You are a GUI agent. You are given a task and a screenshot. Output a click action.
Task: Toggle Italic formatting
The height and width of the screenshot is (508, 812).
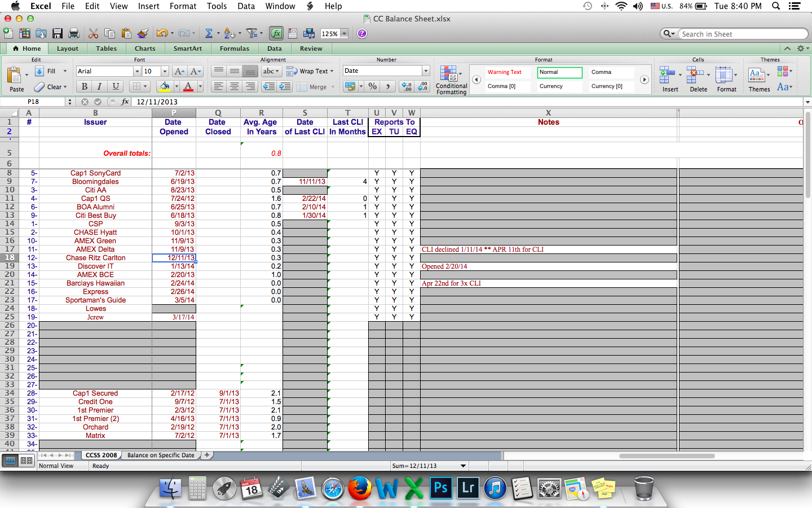(100, 86)
